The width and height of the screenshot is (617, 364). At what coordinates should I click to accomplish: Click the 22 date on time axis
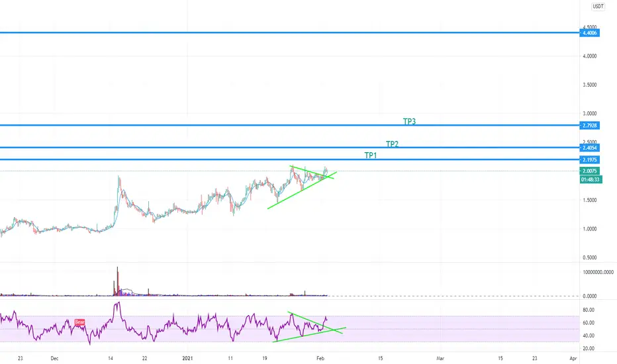(x=145, y=359)
